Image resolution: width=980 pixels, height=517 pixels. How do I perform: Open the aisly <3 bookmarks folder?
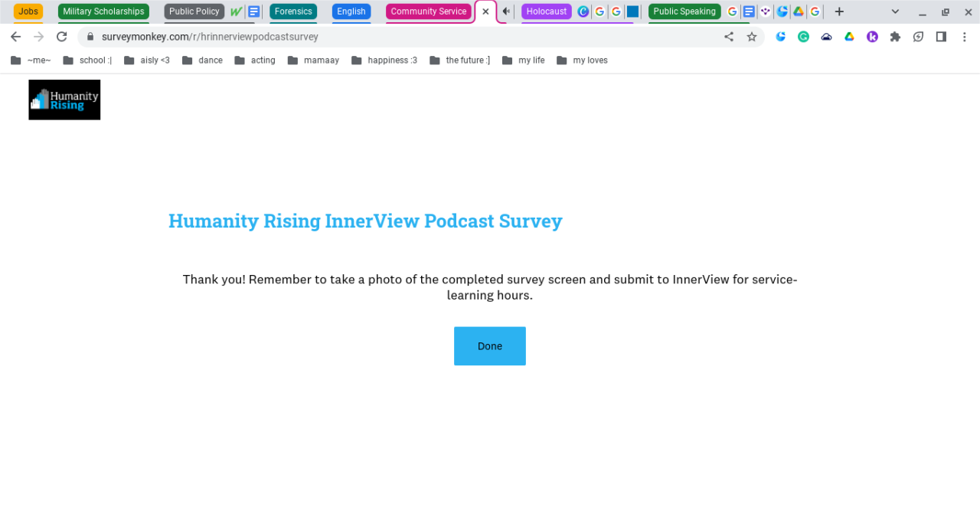(x=147, y=61)
